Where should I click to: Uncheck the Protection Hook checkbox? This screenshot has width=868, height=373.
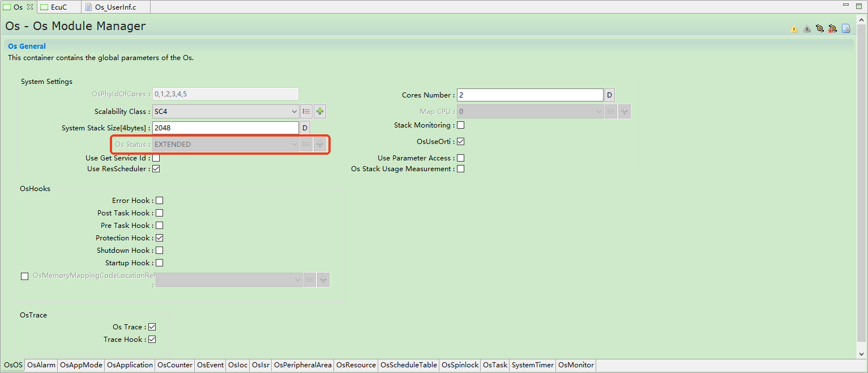coord(160,238)
